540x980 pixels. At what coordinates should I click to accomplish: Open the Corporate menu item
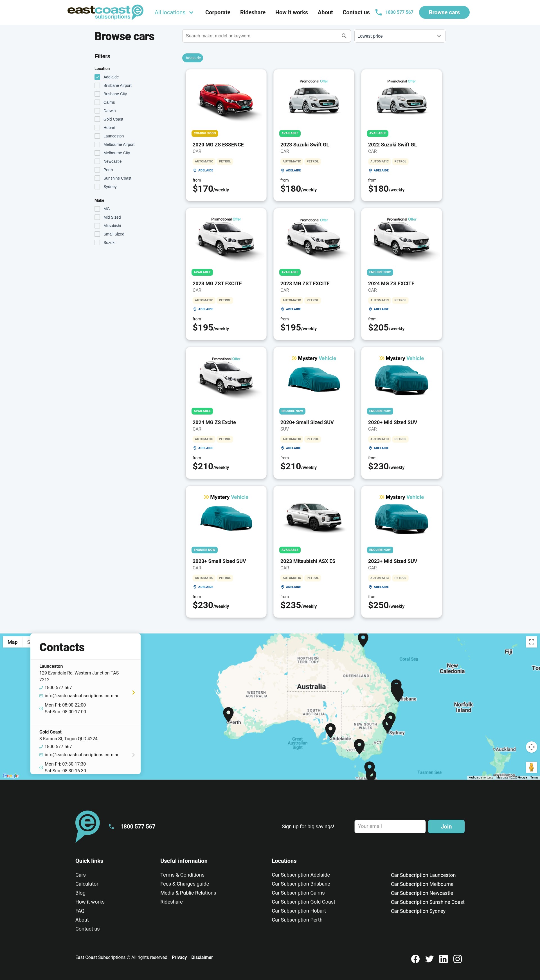coord(217,13)
